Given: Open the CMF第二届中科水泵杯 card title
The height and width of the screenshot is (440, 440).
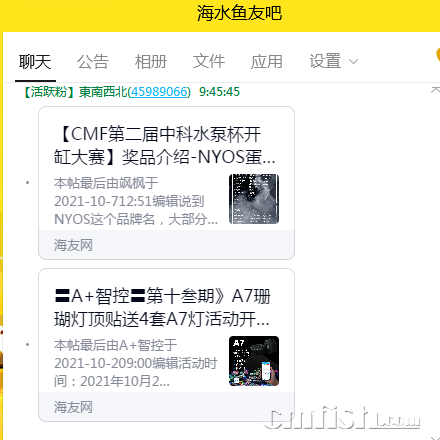Looking at the screenshot, I should 165,145.
